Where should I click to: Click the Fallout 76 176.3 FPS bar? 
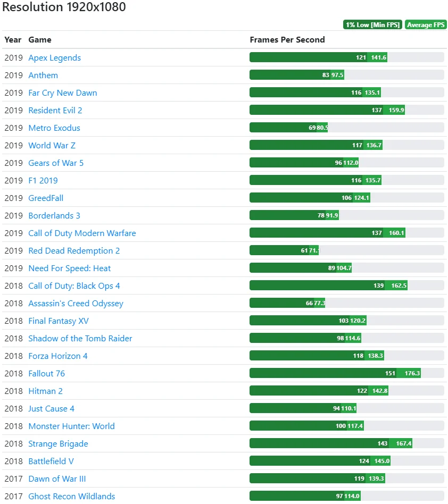point(335,373)
